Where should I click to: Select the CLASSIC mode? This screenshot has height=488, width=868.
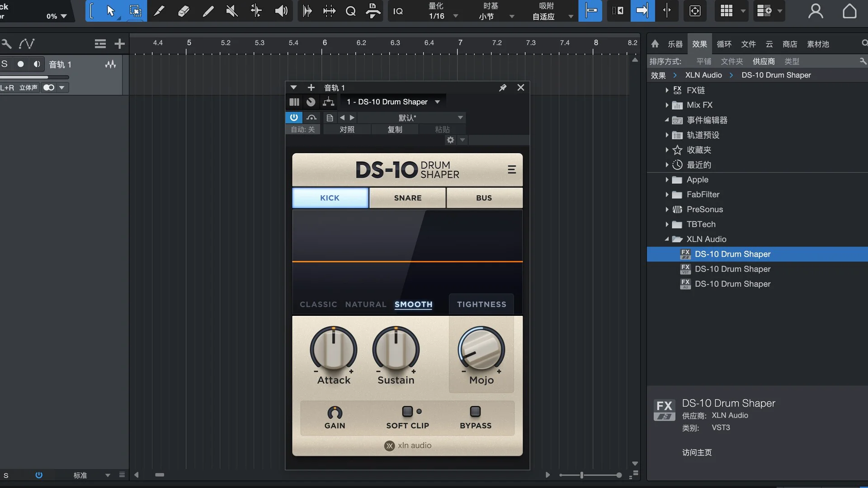318,305
